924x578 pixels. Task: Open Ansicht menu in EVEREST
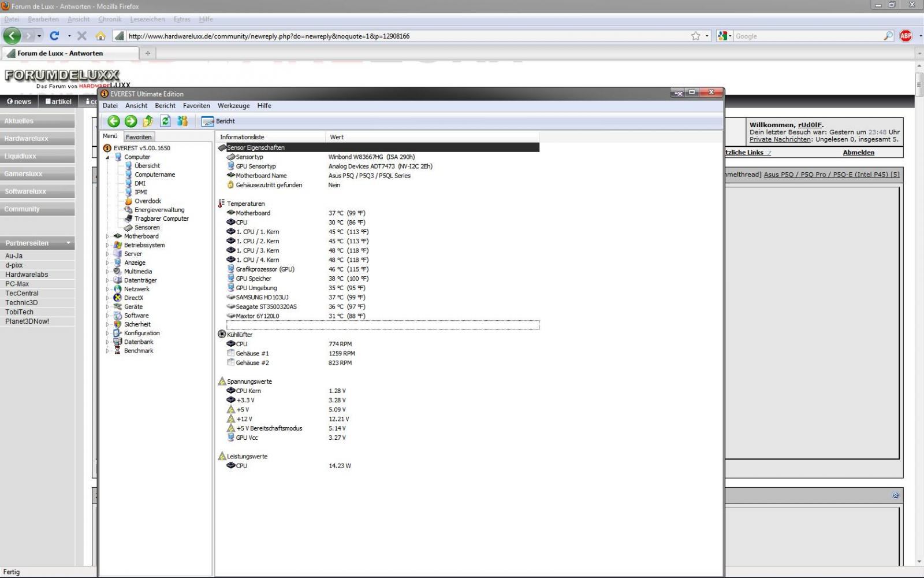[136, 106]
